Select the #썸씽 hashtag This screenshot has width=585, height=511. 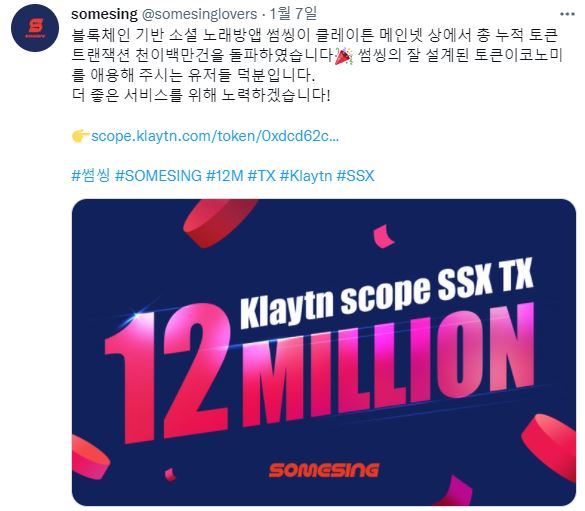coord(91,175)
